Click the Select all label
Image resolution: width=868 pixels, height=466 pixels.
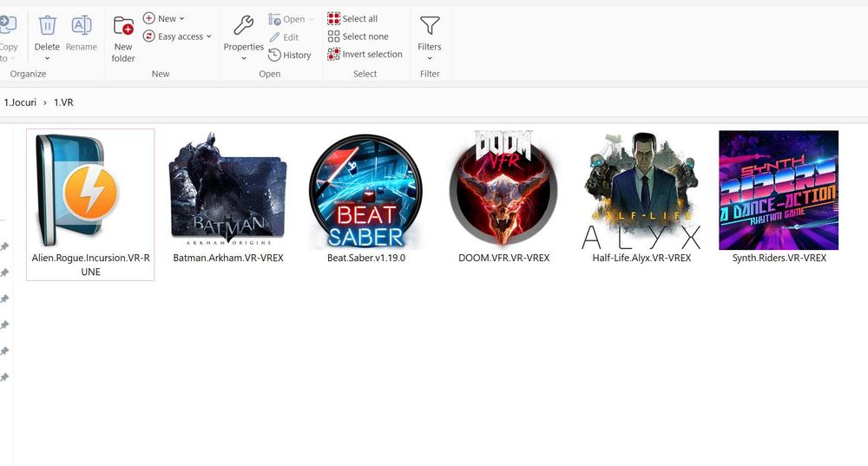[360, 19]
